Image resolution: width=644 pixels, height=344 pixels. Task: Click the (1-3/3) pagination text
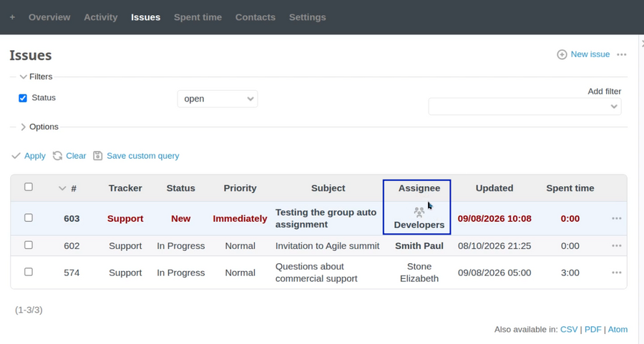point(29,310)
